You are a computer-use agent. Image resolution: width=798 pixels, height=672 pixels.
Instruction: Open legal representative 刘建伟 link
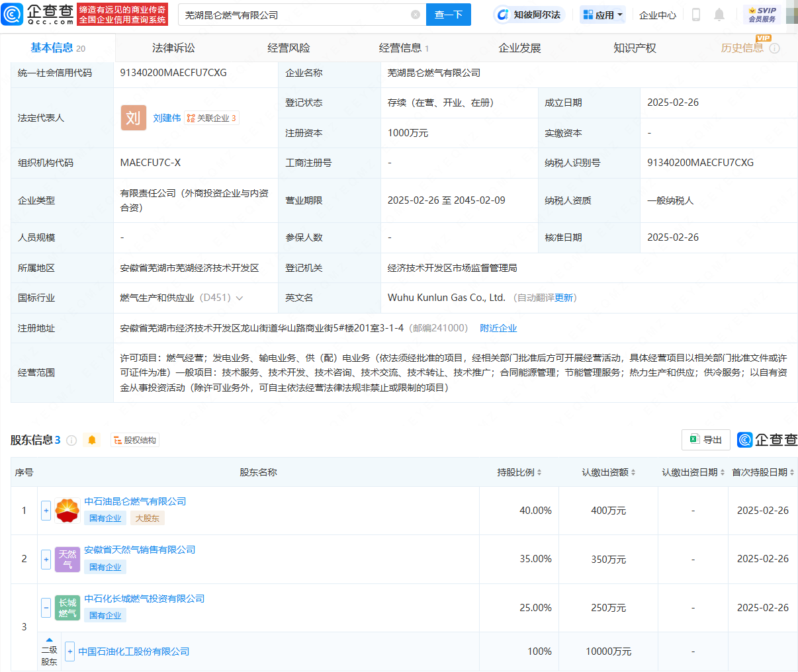167,118
